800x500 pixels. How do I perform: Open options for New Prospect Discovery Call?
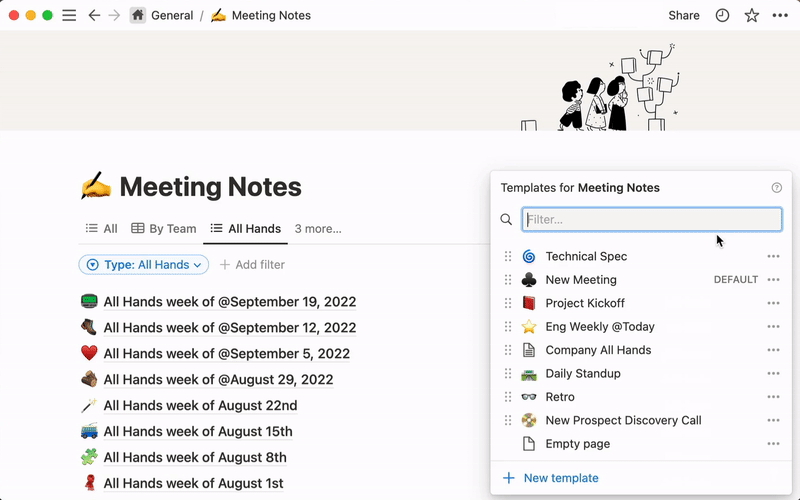pos(773,420)
